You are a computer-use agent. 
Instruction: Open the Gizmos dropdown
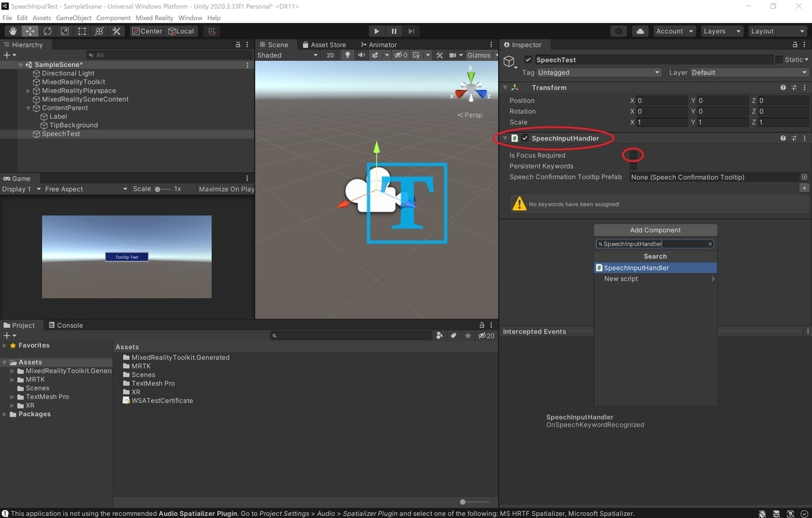click(482, 55)
